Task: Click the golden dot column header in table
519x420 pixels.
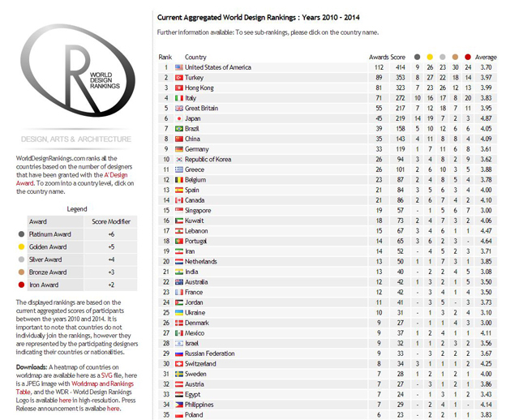Action: click(430, 58)
